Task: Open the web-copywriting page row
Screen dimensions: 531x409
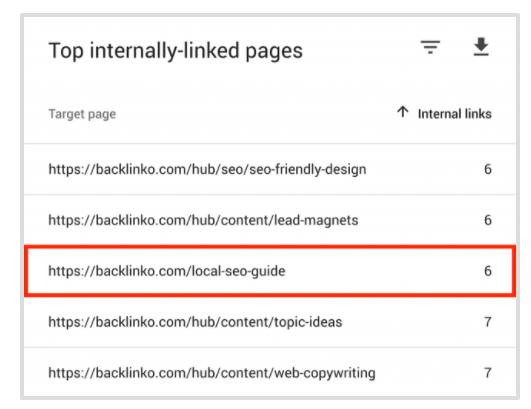Action: (270, 372)
